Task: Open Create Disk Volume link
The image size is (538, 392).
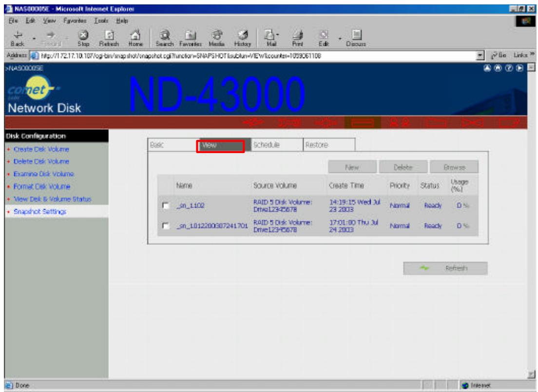Action: point(41,149)
